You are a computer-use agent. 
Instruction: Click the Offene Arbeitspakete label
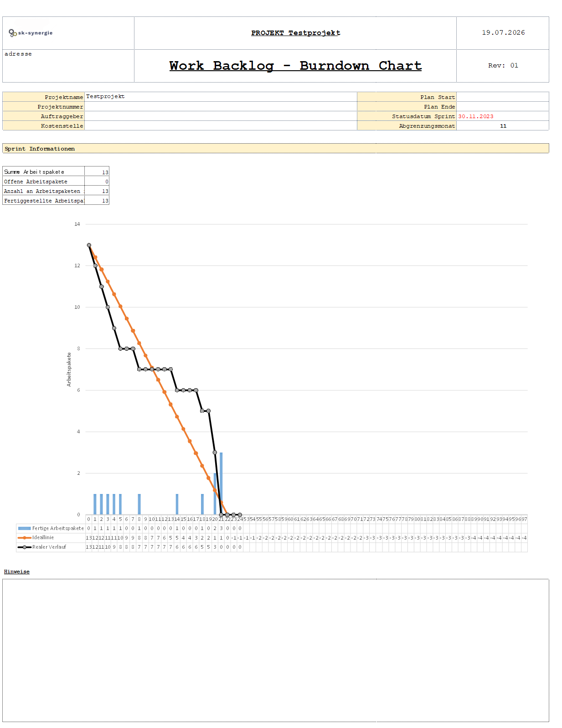click(36, 182)
